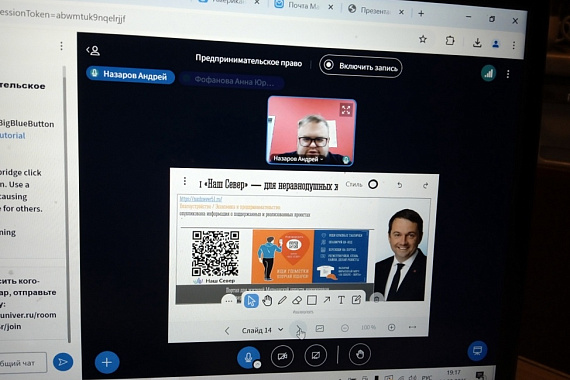Go to the next slide

[298, 329]
